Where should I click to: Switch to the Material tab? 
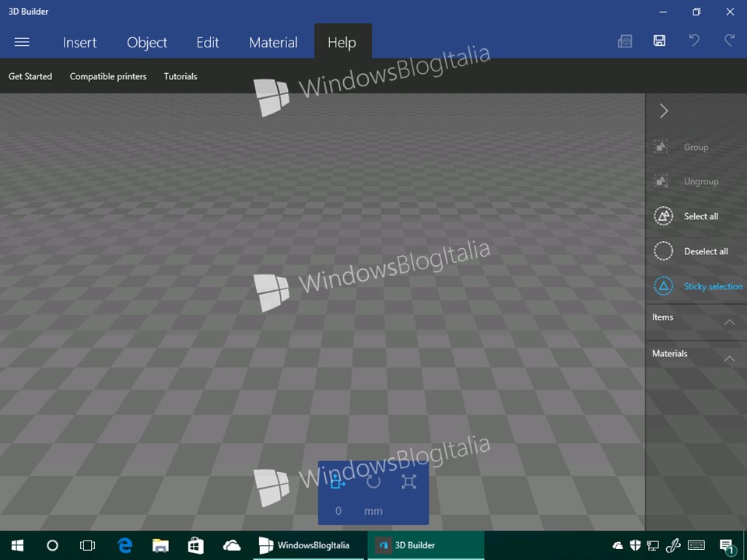click(273, 42)
